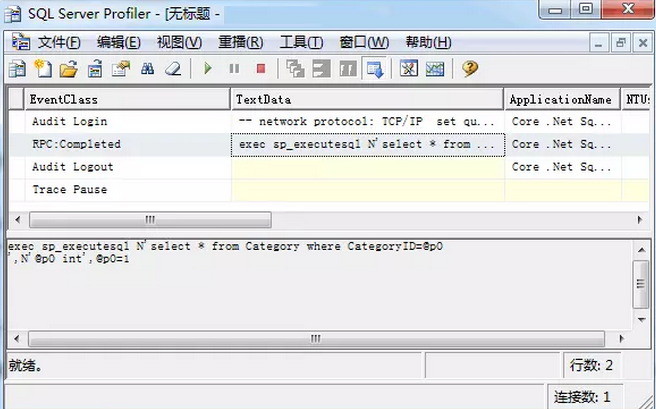Minimize the inner trace document window
Screen dimensions: 656x409
[x=600, y=43]
